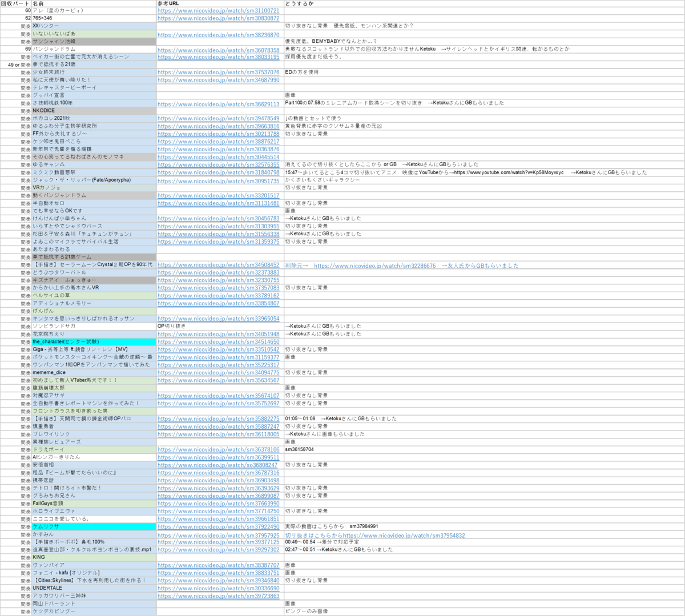The width and height of the screenshot is (685, 616).
Task: Select the gray サンシャイン池崎 cell
Action: (94, 42)
